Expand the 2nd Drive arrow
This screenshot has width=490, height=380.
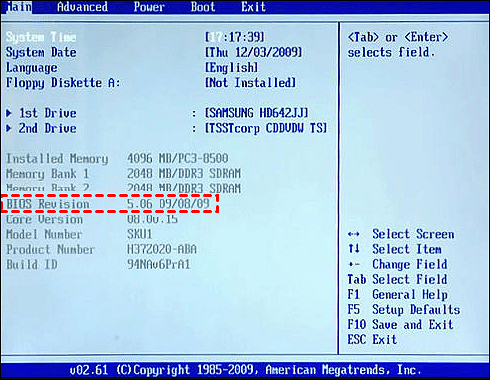(9, 128)
